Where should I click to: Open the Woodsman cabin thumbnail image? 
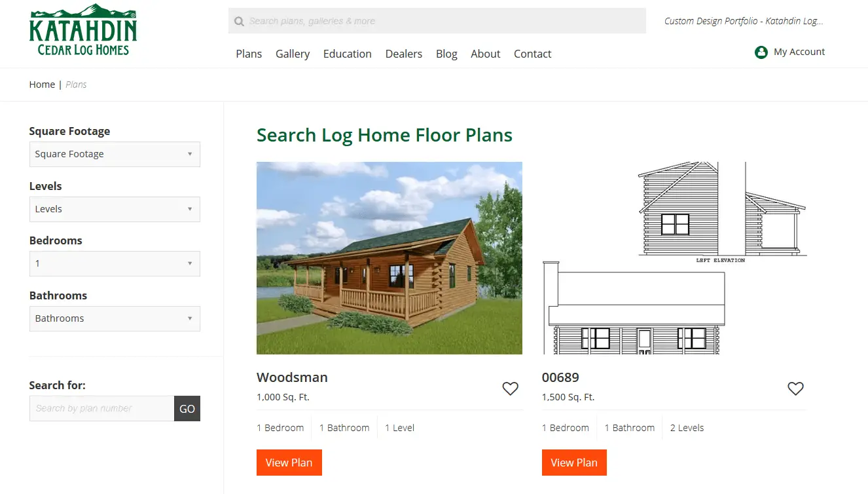[x=389, y=258]
